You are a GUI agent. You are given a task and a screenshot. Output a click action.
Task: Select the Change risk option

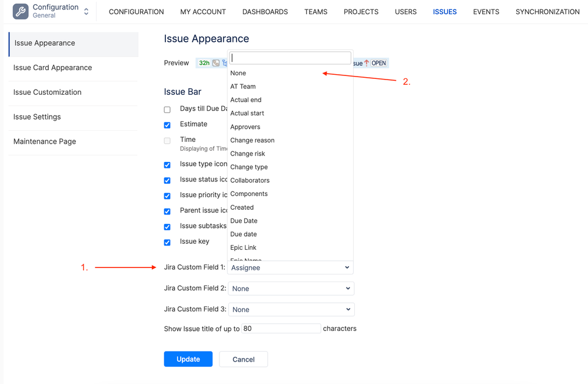pos(290,154)
